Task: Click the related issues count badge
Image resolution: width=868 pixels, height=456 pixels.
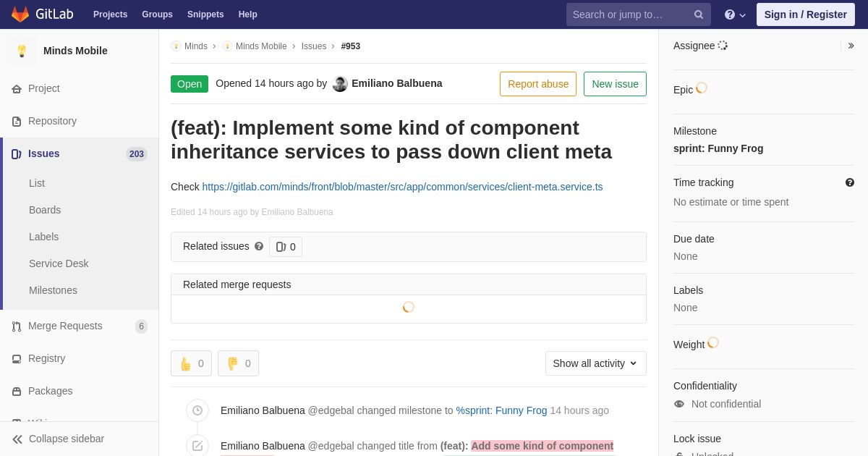Action: (286, 247)
